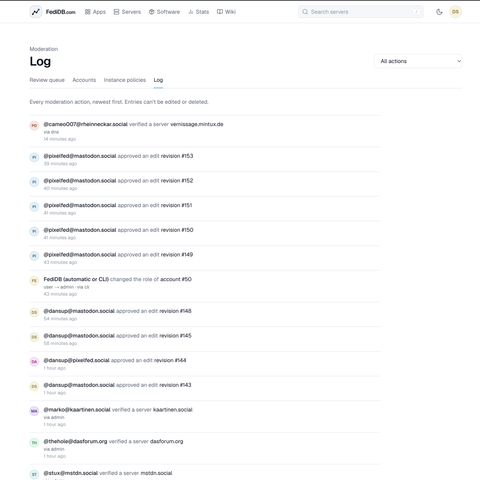Open revision #148 link
Viewport: 480px width, 480px height.
point(175,311)
